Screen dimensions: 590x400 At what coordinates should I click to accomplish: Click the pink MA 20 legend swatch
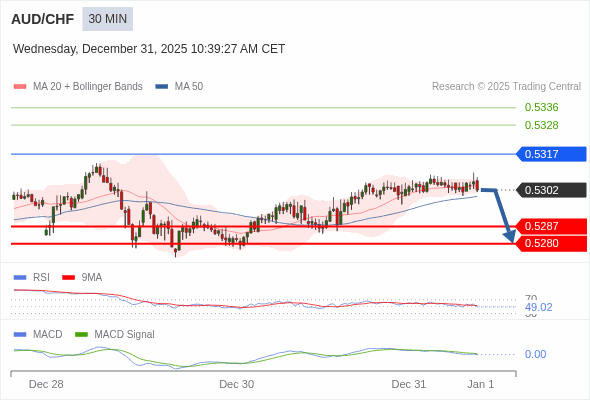pyautogui.click(x=20, y=87)
